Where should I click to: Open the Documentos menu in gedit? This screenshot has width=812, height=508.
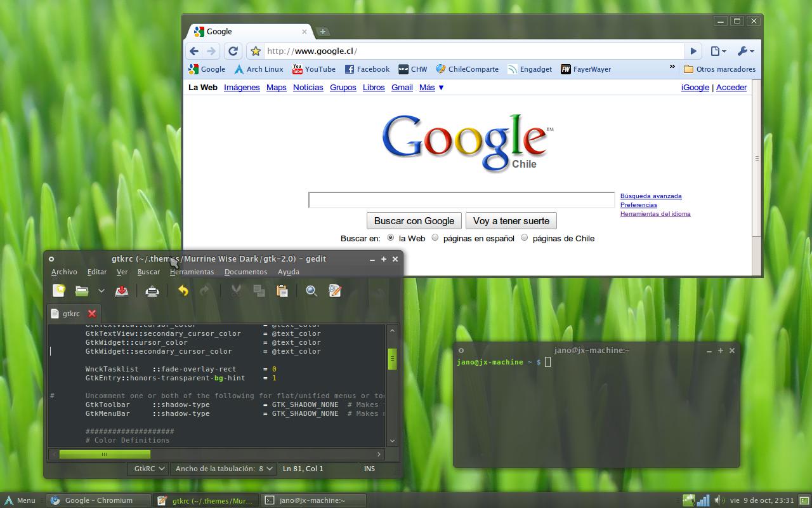[x=246, y=272]
